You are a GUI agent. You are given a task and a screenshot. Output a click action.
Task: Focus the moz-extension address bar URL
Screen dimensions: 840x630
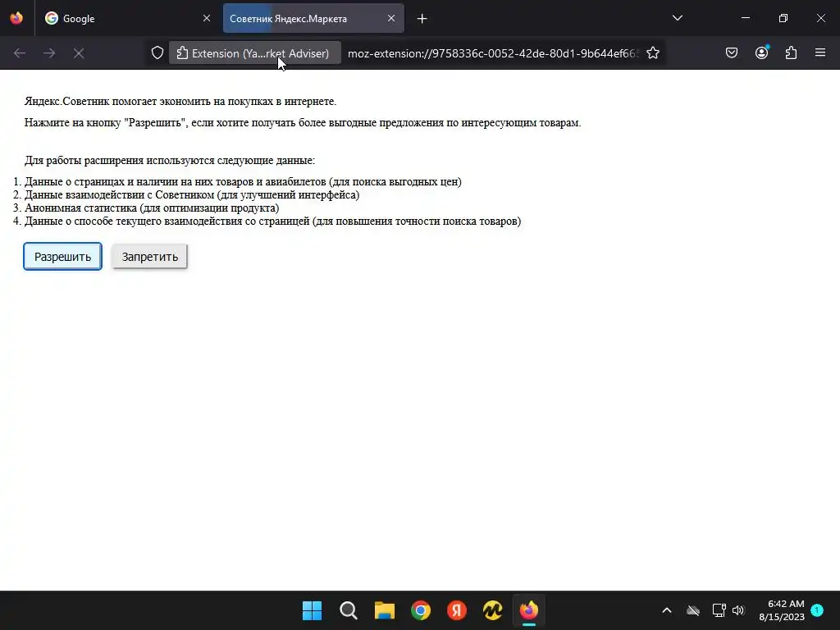tap(493, 53)
